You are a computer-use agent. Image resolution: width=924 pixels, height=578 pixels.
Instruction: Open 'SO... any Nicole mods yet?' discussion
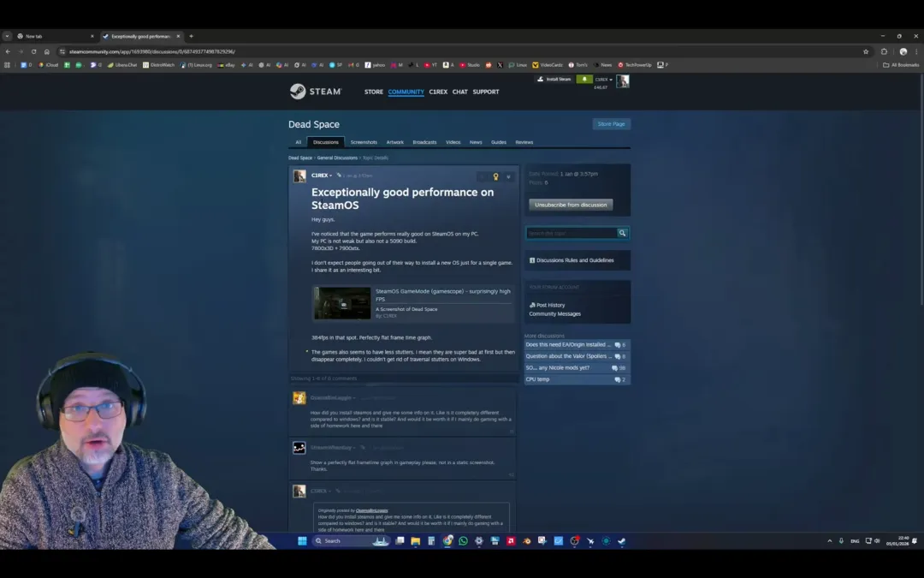[x=577, y=367]
